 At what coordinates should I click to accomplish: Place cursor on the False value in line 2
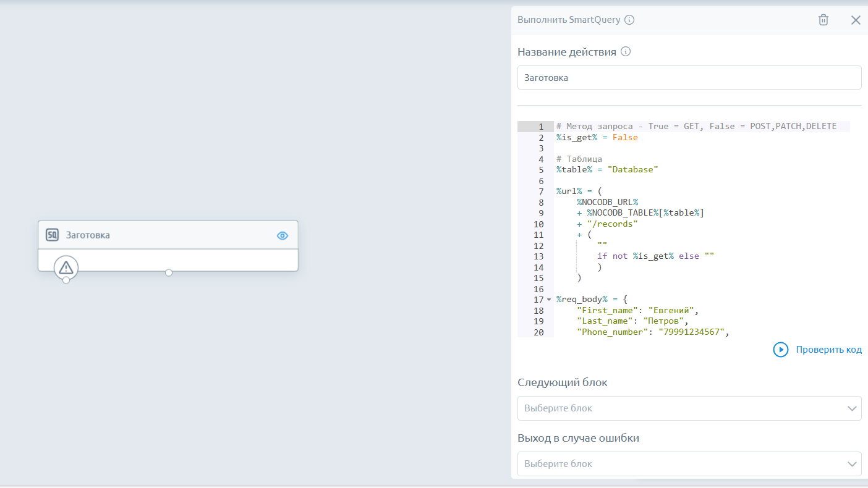click(x=625, y=138)
